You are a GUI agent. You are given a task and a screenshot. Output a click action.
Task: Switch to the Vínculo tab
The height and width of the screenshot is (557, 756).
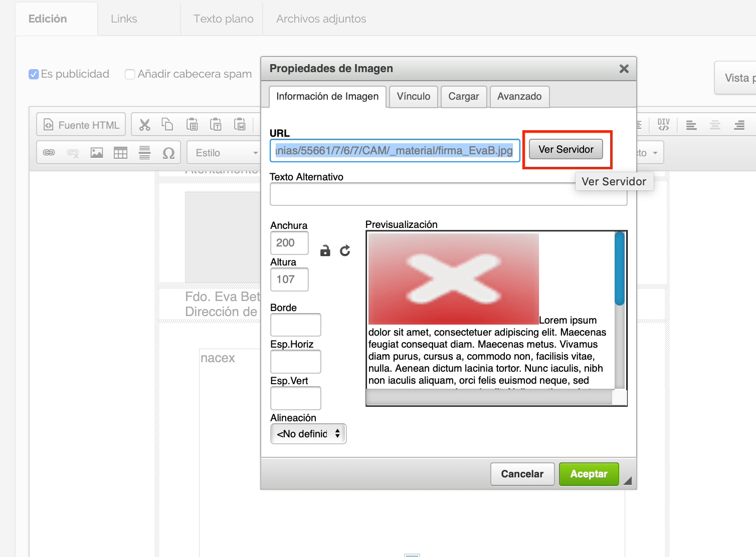(x=413, y=96)
